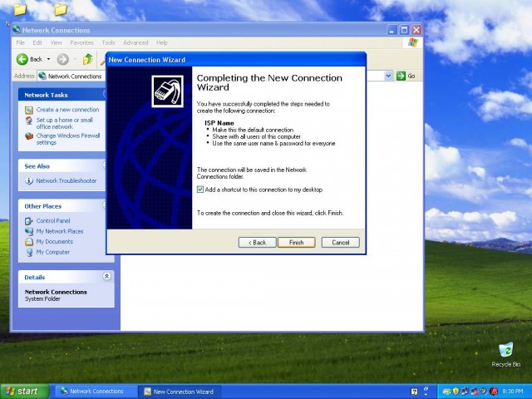
Task: Click the second desktop folder icon at top
Action: (61, 9)
